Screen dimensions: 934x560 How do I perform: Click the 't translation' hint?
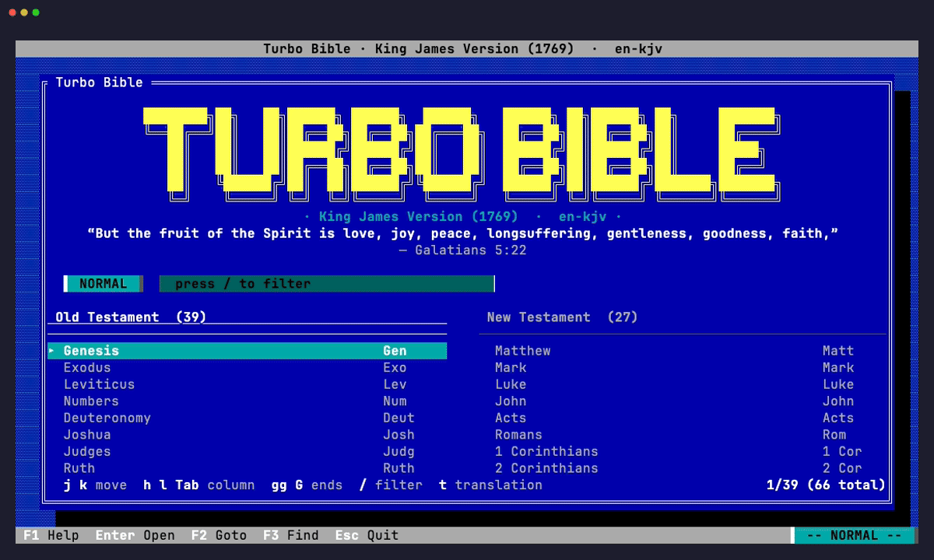[x=490, y=485]
